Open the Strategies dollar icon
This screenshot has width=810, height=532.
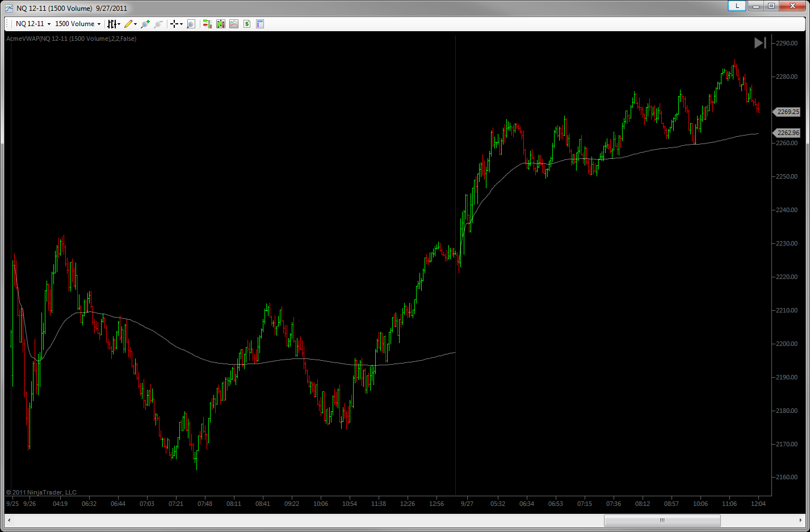pyautogui.click(x=247, y=24)
